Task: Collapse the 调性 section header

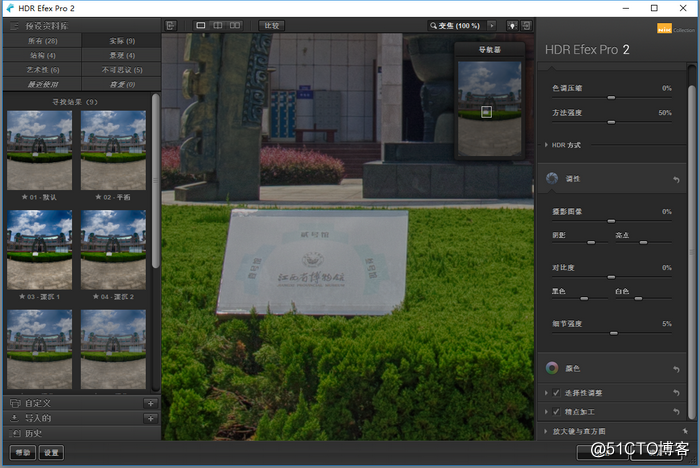Action: pos(612,179)
